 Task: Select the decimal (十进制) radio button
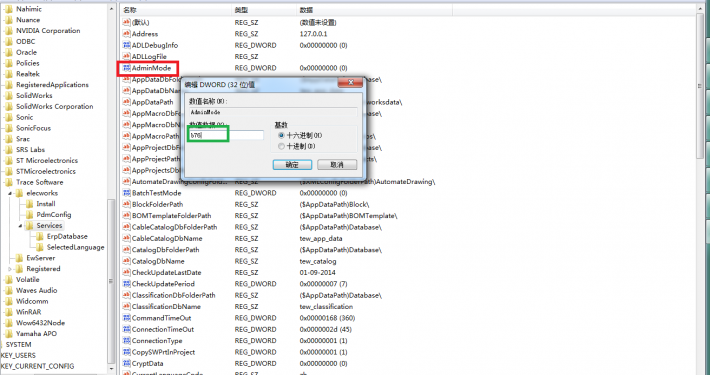click(282, 146)
